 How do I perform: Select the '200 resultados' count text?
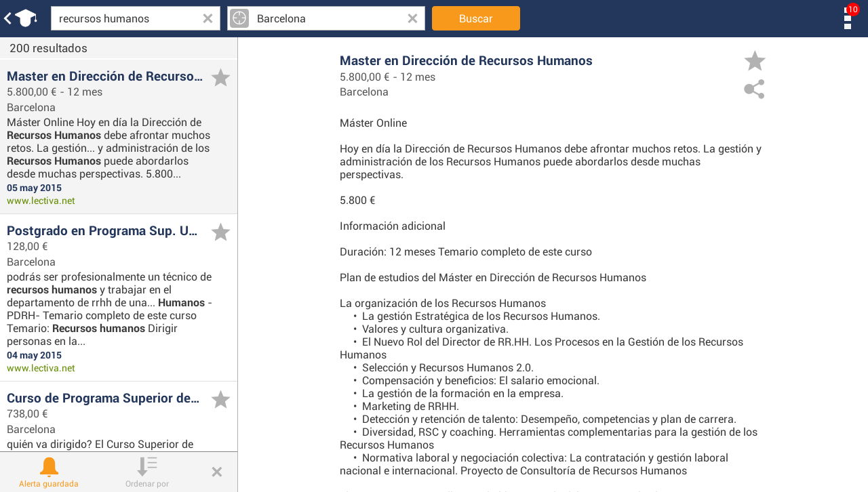click(x=48, y=48)
